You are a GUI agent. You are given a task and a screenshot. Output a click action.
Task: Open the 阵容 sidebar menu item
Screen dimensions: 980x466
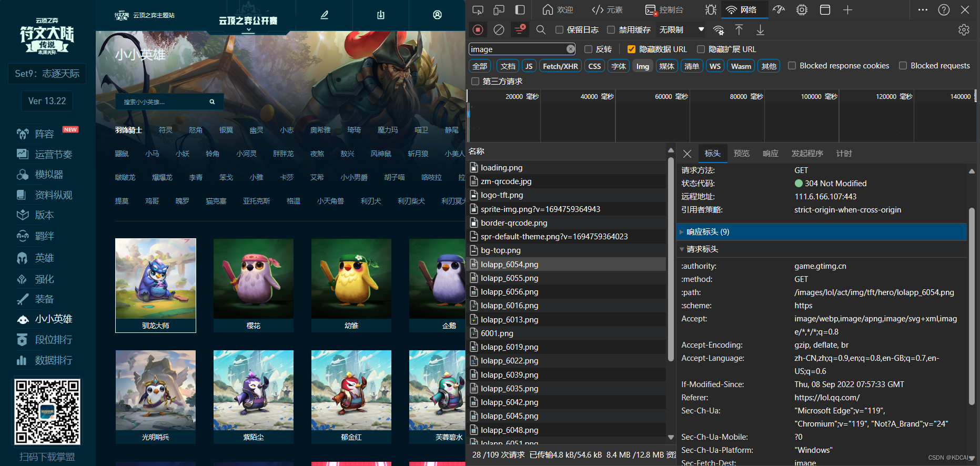[x=44, y=134]
